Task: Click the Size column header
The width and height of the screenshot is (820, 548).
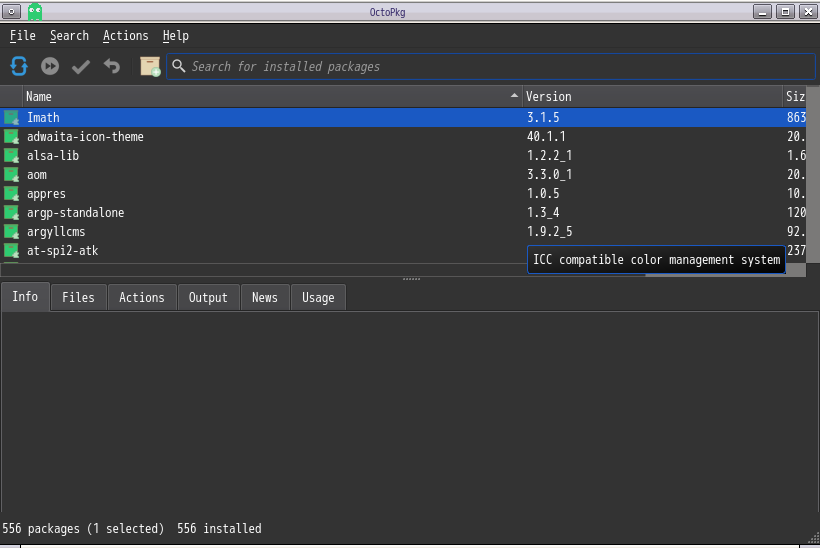Action: pos(794,97)
